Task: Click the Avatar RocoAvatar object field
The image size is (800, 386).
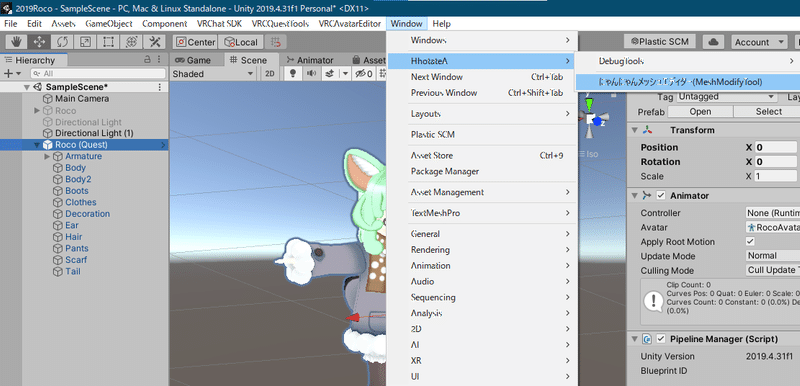Action: [x=772, y=227]
